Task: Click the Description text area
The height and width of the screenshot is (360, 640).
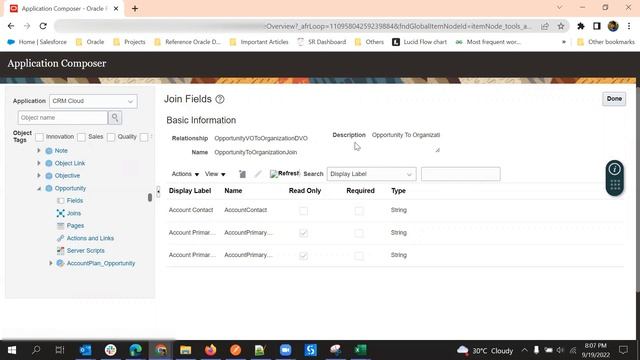Action: coord(406,142)
